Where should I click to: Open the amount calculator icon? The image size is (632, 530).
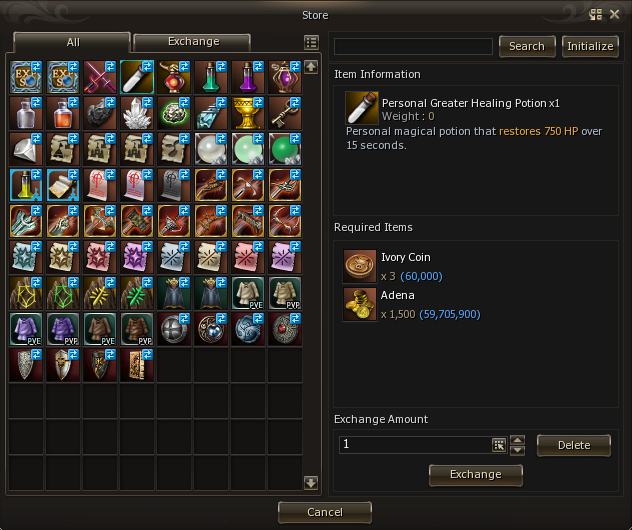coord(499,445)
